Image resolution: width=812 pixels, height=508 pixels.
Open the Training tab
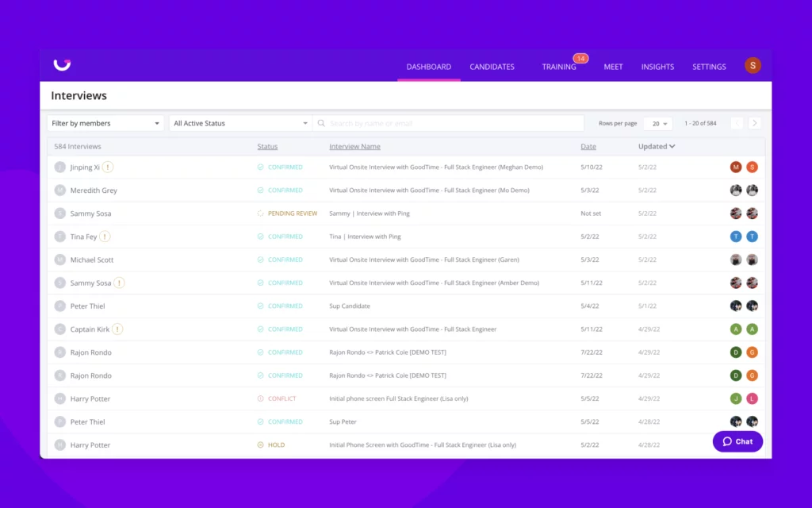click(559, 67)
